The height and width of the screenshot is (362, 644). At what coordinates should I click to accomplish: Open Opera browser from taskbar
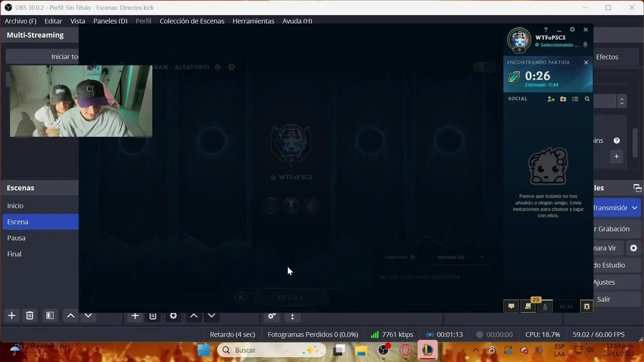(x=406, y=350)
